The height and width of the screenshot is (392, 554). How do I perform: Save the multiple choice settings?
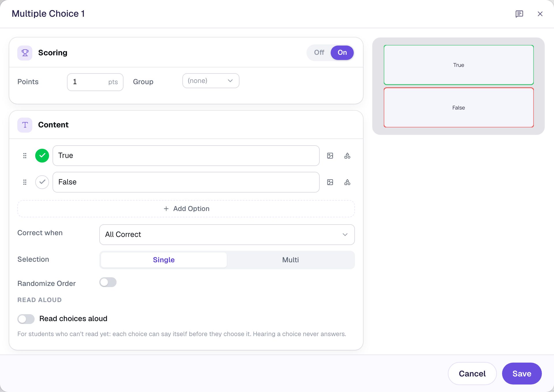[522, 374]
